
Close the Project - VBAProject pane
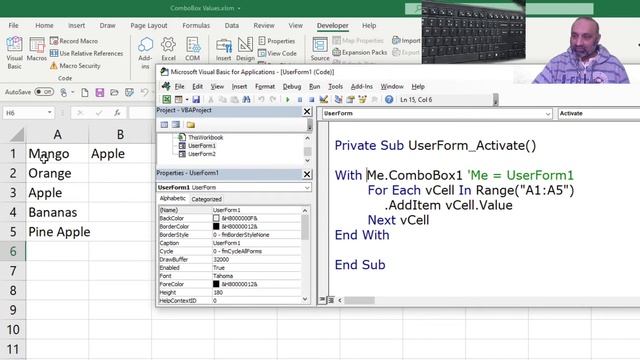point(307,111)
